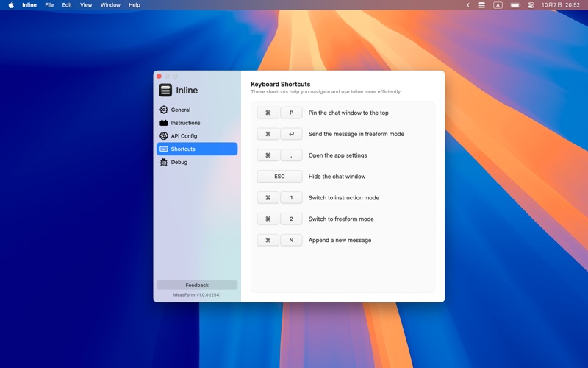Click the P key for pin shortcut
Image resolution: width=588 pixels, height=368 pixels.
pyautogui.click(x=291, y=113)
